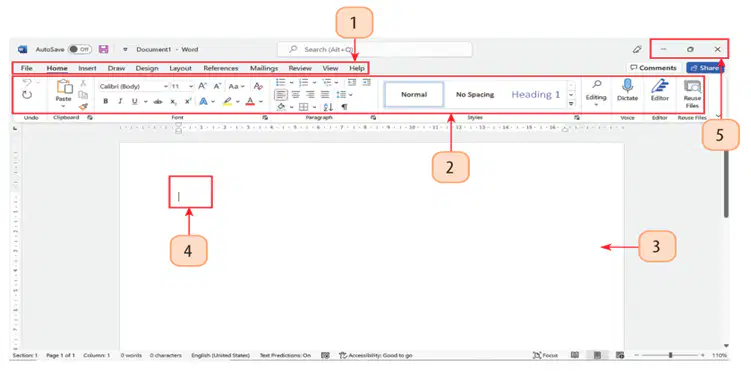Cut selection with the scissors icon
Image resolution: width=751 pixels, height=372 pixels.
coord(83,83)
